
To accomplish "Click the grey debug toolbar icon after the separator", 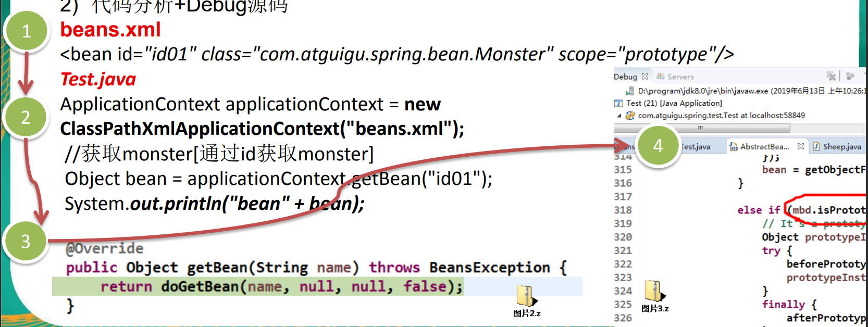I will [x=850, y=76].
